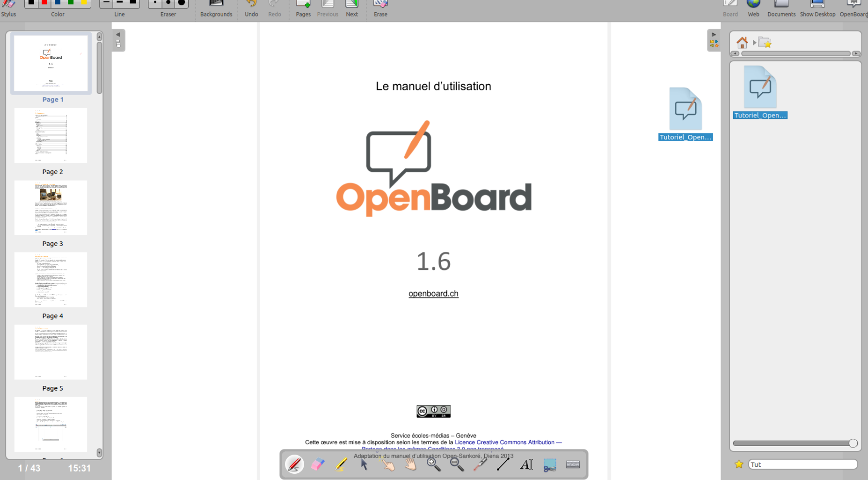Click the title 'Le manuel d'utilisation'
Image resolution: width=868 pixels, height=480 pixels.
(433, 86)
